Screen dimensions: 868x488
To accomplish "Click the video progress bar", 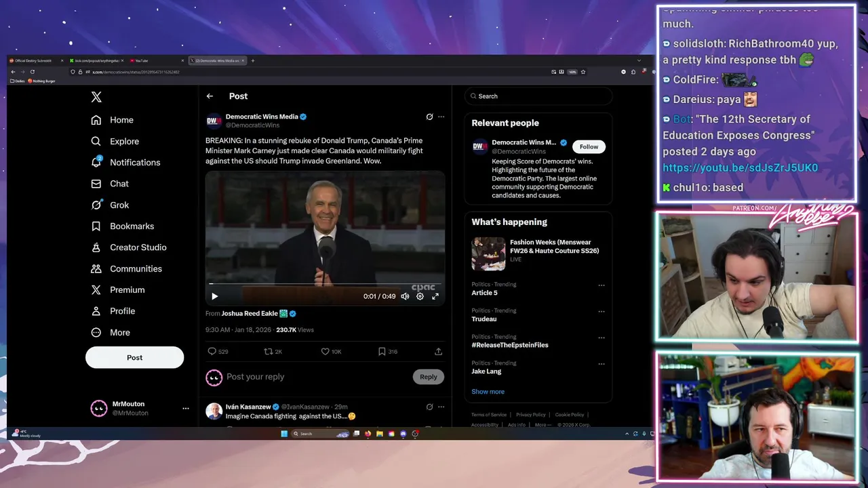I will pyautogui.click(x=325, y=285).
